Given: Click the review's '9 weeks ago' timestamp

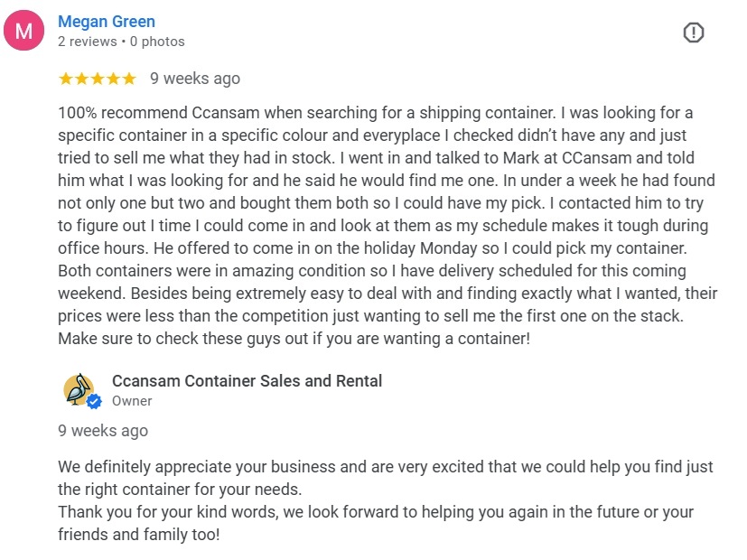Looking at the screenshot, I should [195, 79].
